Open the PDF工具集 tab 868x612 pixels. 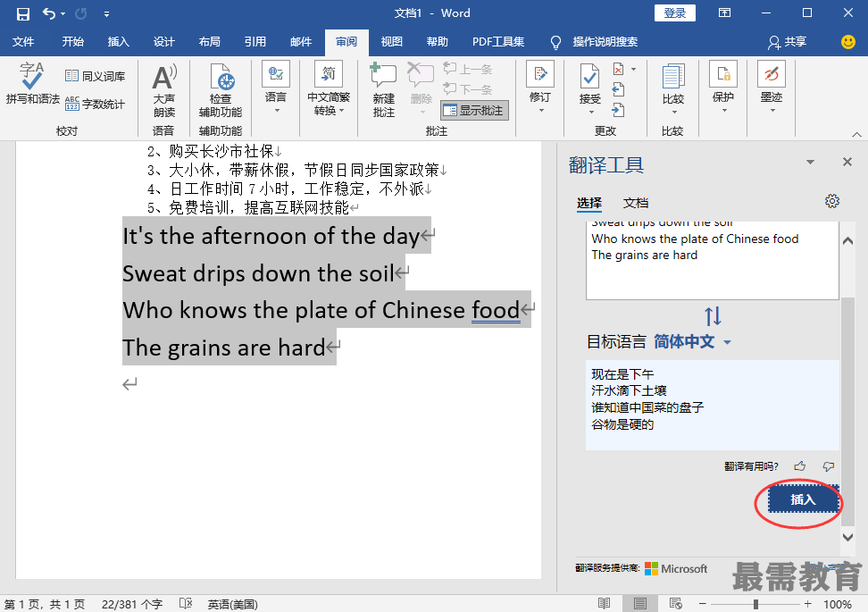coord(498,41)
